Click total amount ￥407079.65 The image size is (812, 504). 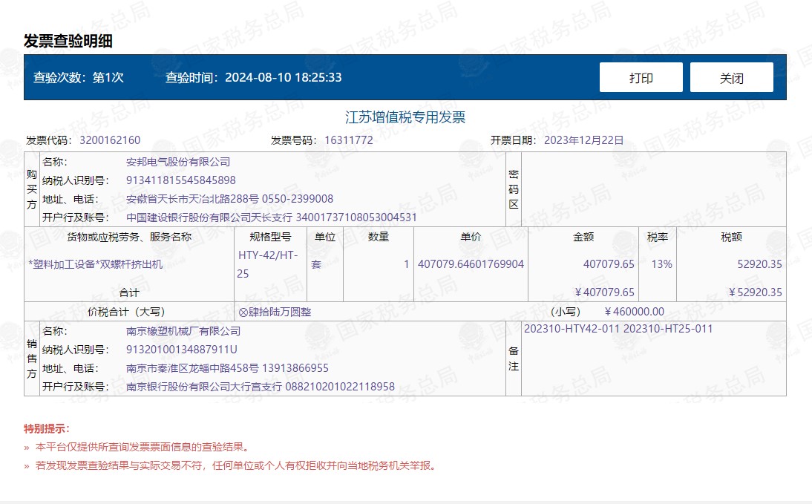tap(604, 292)
